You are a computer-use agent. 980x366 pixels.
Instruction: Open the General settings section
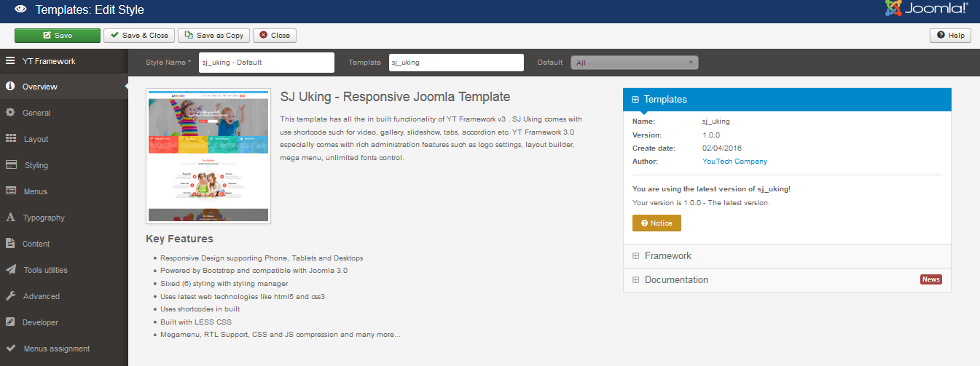[64, 113]
